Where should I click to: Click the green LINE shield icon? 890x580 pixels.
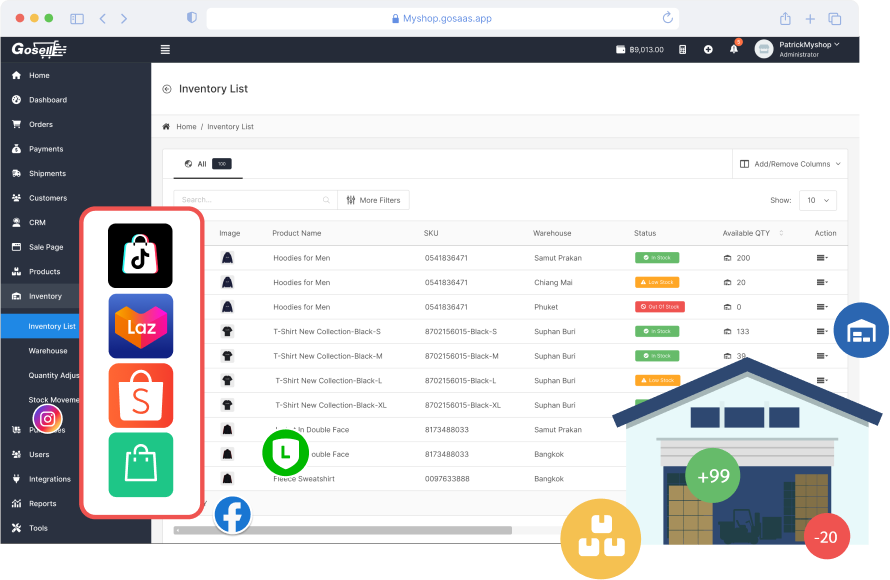click(x=286, y=453)
